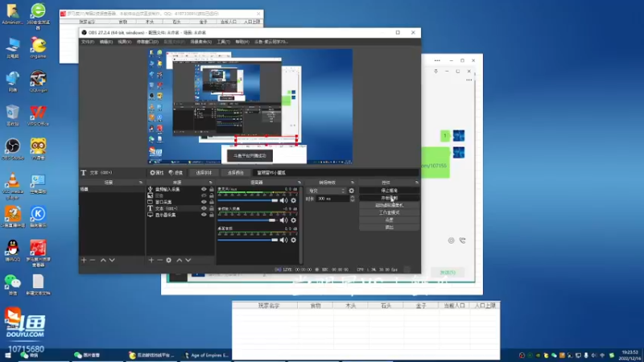The width and height of the screenshot is (644, 362).
Task: Mute the third mixer channel speaker icon
Action: tap(283, 240)
